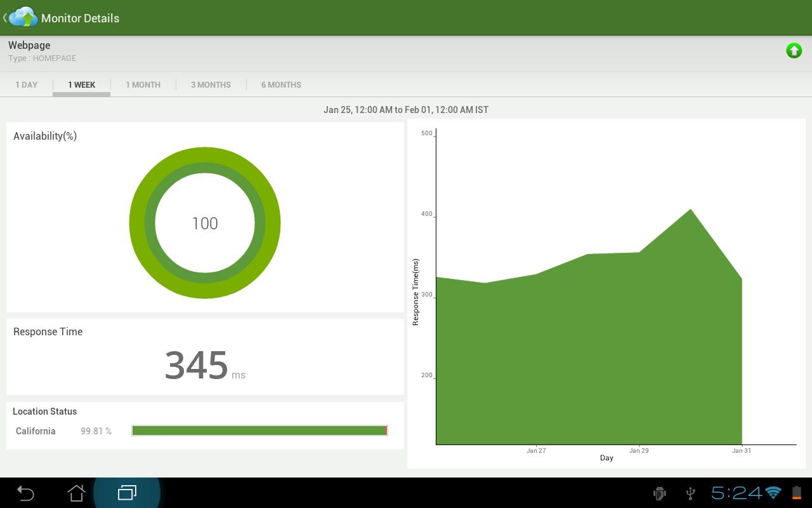Tap the availability donut chart
This screenshot has height=508, width=812.
205,222
